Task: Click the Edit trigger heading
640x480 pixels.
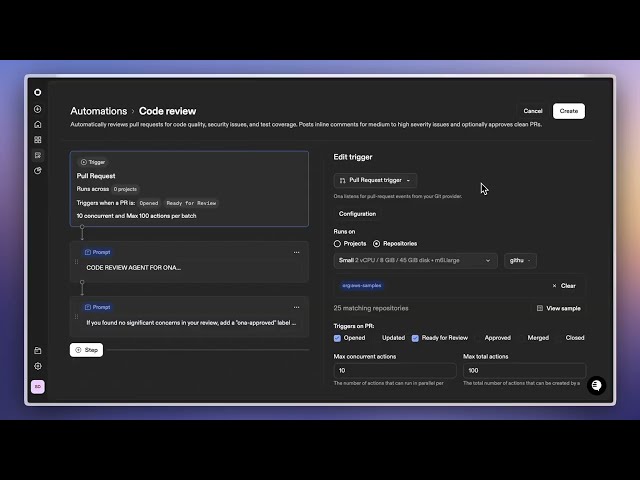Action: [353, 157]
